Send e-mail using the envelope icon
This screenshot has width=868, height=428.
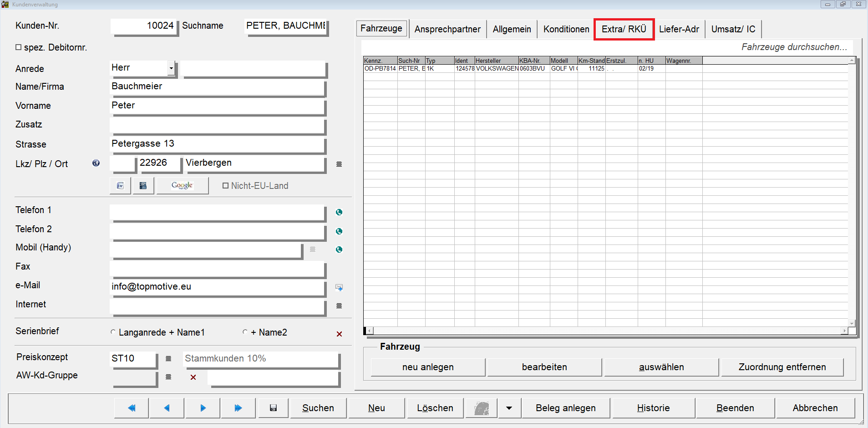click(x=339, y=287)
